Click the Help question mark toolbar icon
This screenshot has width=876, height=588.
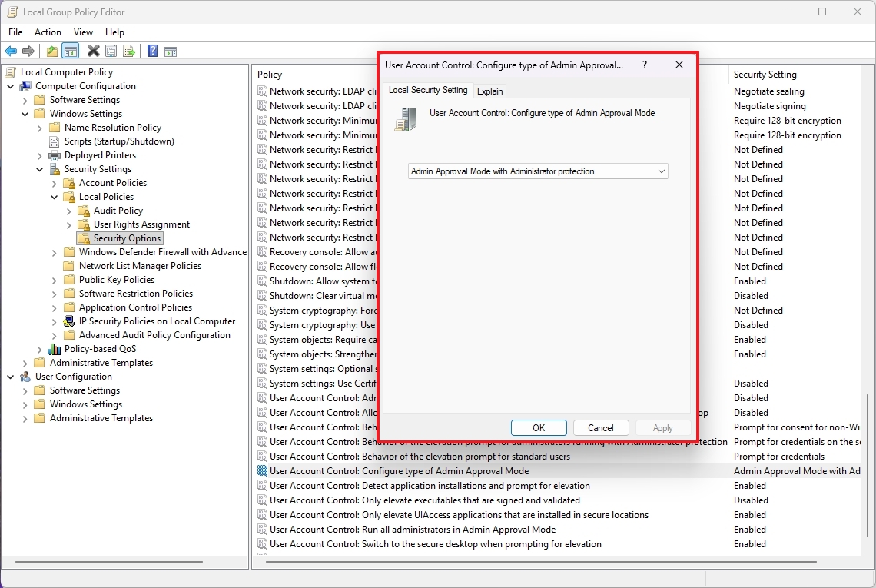151,51
